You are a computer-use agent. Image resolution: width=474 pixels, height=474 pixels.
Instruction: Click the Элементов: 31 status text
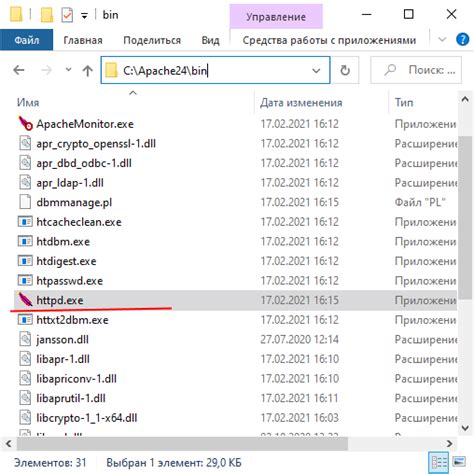[50, 463]
